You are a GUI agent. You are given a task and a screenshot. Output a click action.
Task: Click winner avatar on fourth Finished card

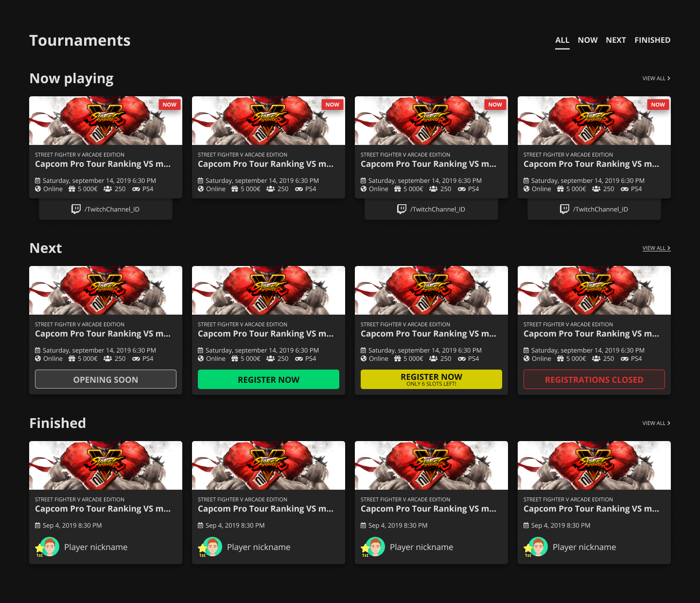point(538,547)
